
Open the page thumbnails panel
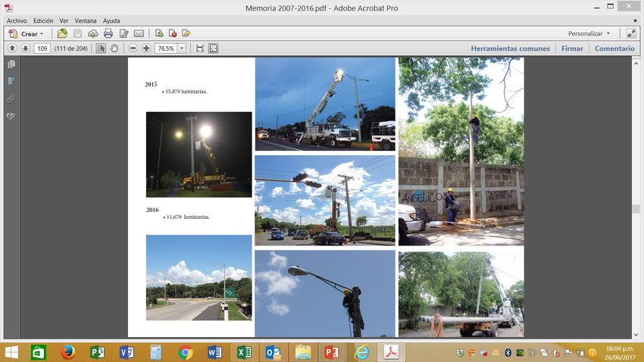(11, 65)
